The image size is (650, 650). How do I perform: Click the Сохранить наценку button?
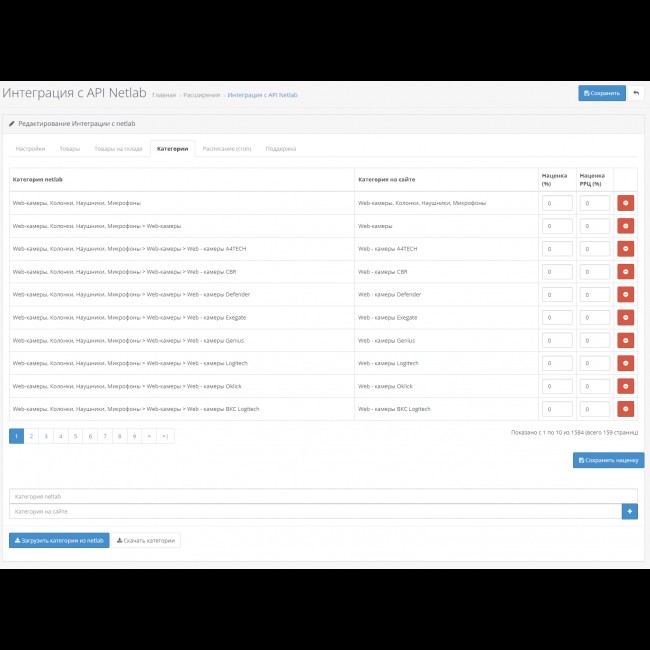click(608, 460)
